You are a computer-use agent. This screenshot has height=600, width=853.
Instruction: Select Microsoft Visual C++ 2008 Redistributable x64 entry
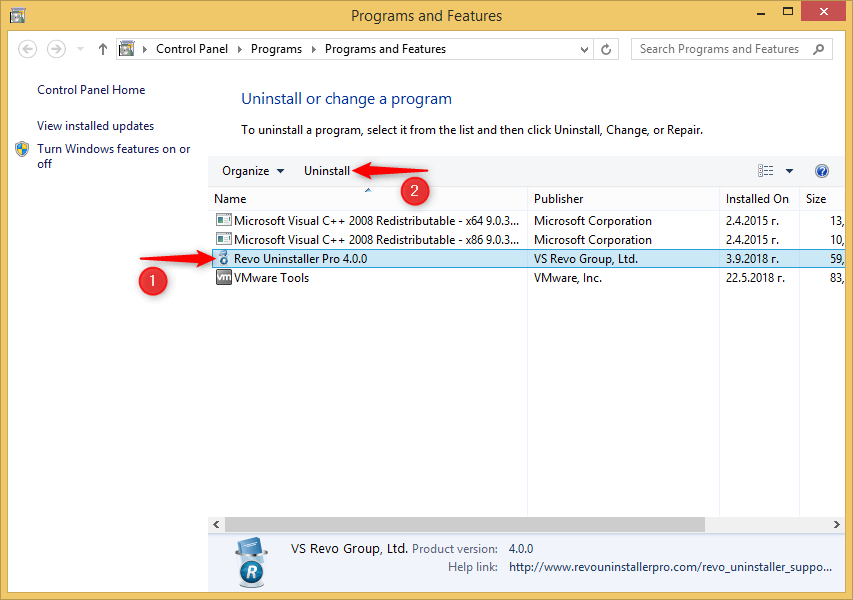[x=528, y=221]
